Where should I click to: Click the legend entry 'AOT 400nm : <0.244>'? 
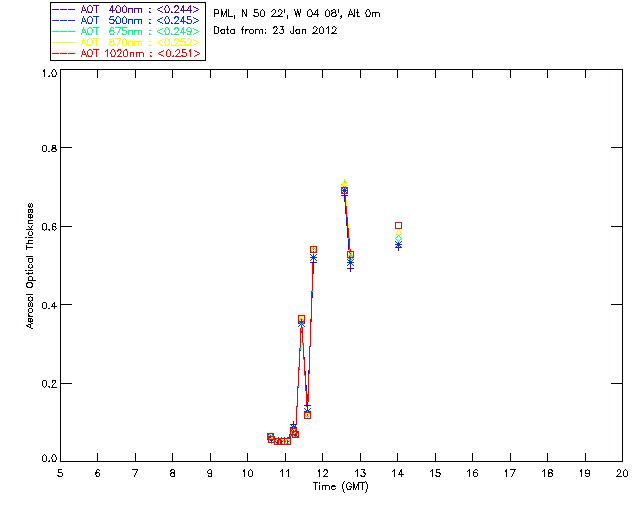coord(128,10)
